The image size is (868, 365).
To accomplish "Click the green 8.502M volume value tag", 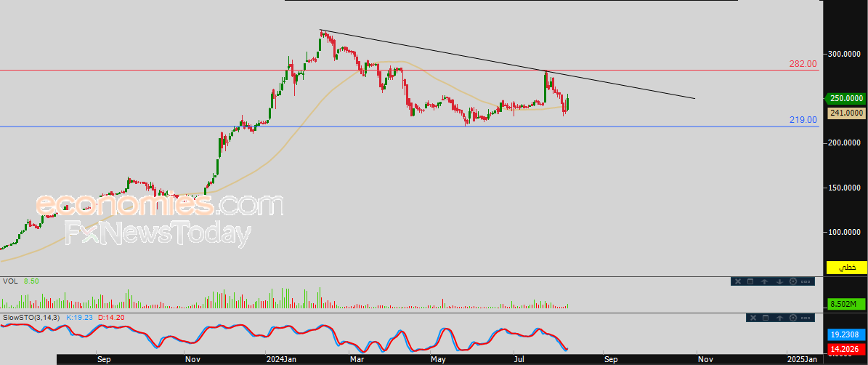I will (846, 304).
